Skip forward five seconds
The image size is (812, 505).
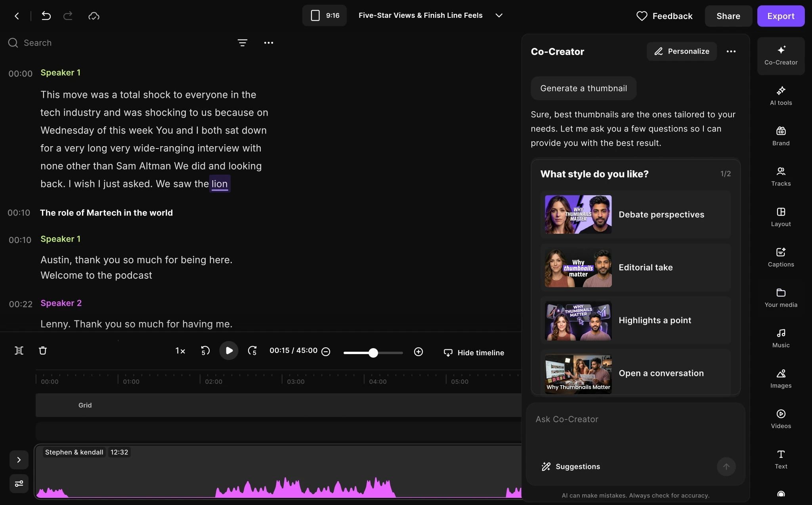click(x=252, y=351)
